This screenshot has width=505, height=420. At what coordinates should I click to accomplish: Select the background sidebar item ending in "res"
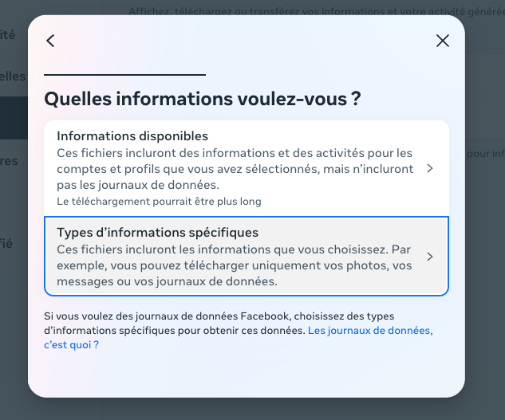click(x=9, y=161)
